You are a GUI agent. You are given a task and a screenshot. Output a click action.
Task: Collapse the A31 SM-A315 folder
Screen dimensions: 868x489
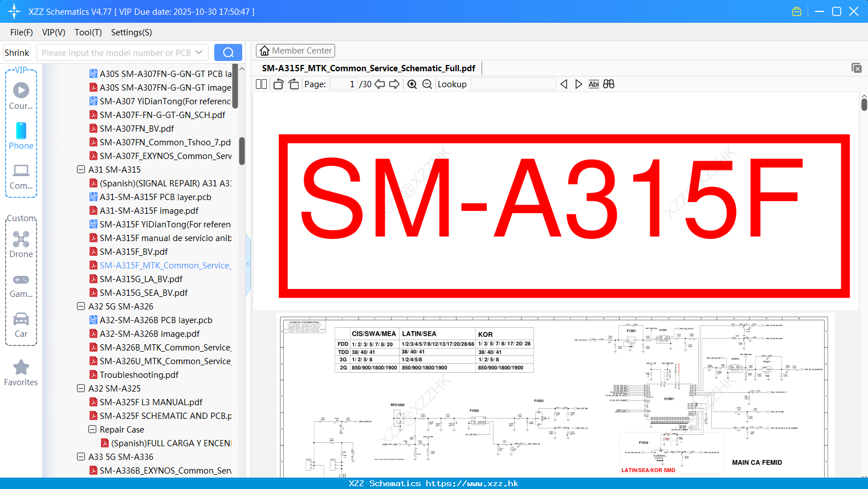(81, 169)
